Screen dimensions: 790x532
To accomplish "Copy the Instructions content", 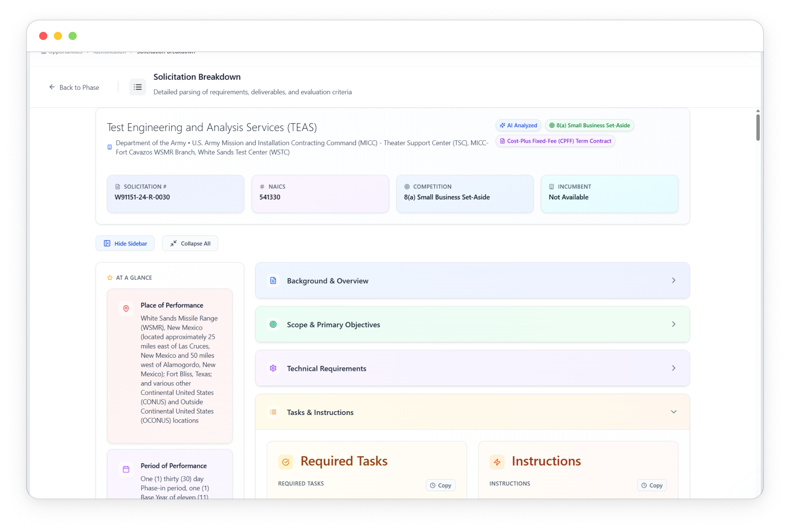I will click(x=652, y=485).
